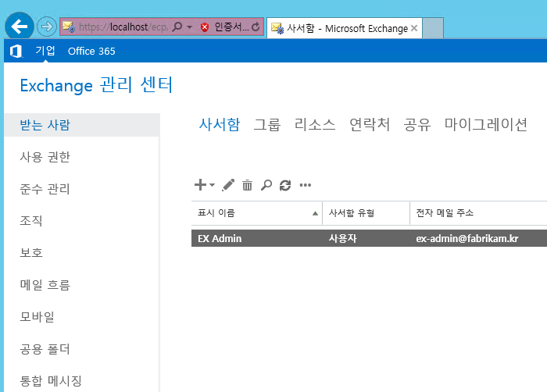Click the Exchange 관리 센터 title
Screen dimensions: 547x392
coord(96,85)
